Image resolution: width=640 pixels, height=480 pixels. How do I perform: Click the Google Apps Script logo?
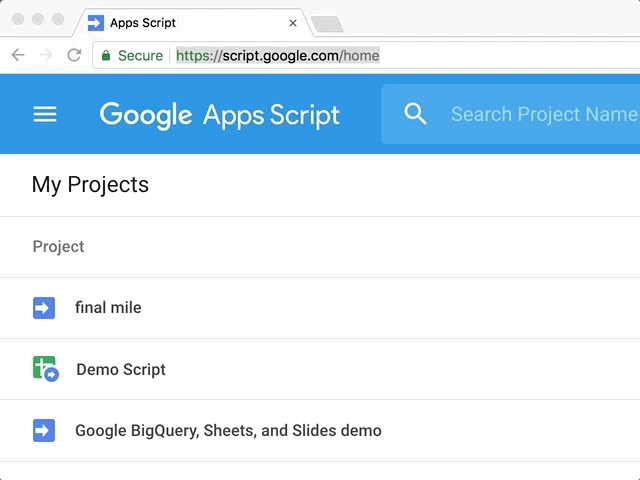(220, 114)
